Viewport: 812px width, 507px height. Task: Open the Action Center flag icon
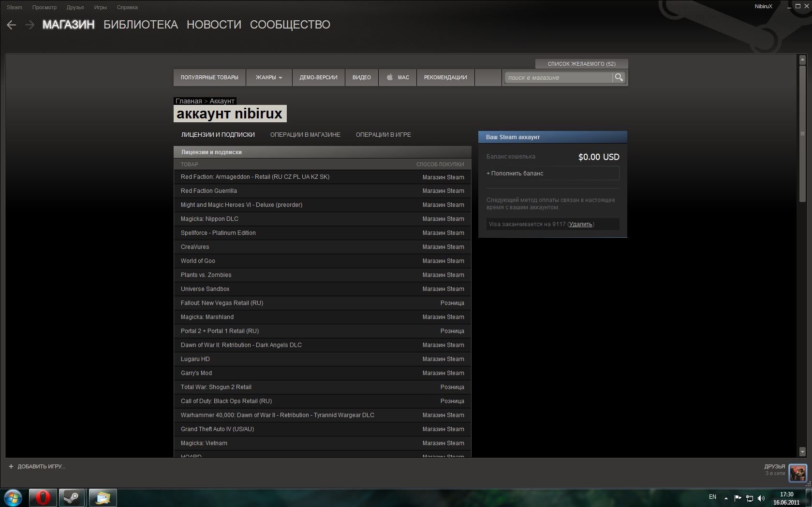[738, 498]
